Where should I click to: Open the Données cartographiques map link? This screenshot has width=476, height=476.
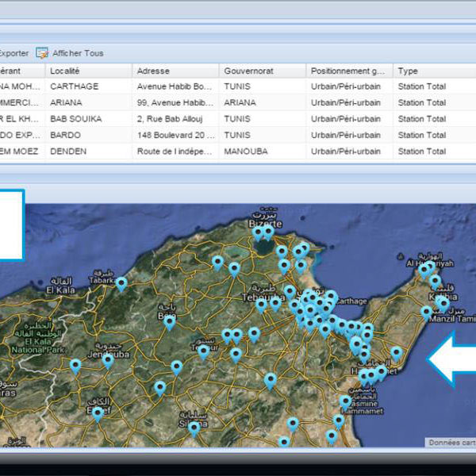450,443
